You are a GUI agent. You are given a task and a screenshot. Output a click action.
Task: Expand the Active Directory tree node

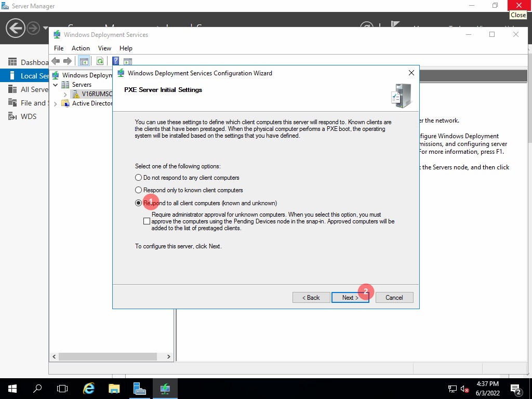56,103
